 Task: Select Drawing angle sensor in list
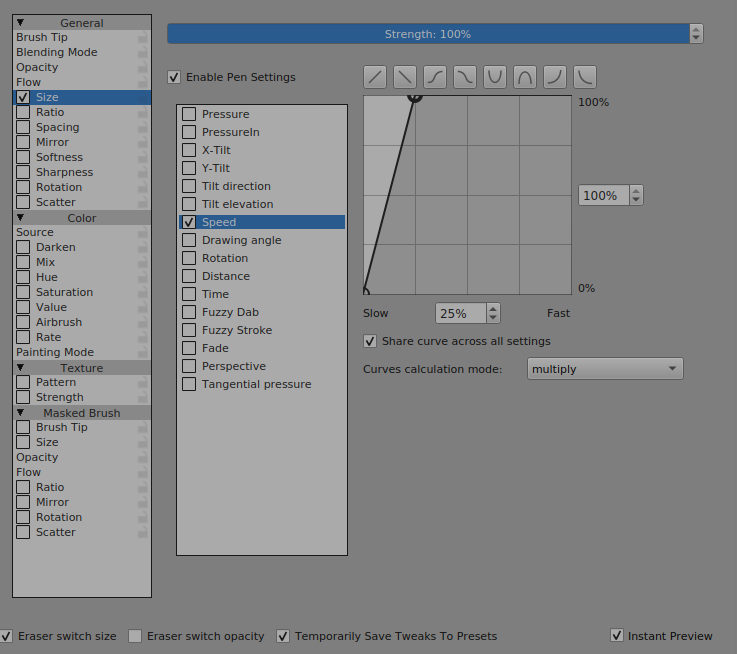pos(241,240)
